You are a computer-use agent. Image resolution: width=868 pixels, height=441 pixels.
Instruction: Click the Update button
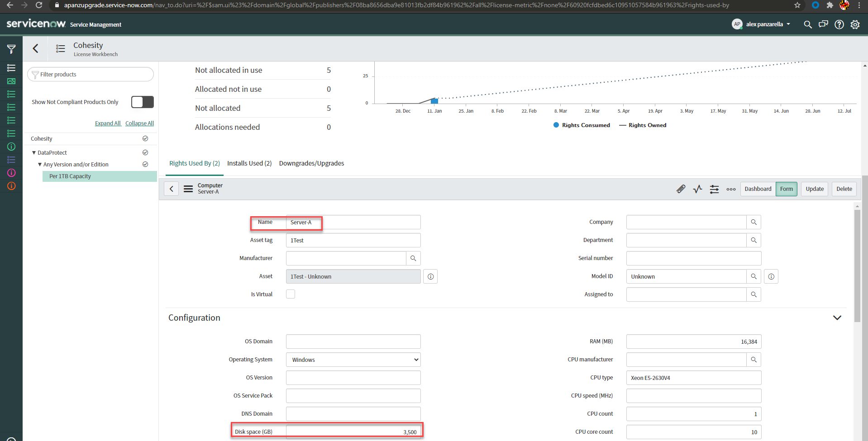[815, 189]
